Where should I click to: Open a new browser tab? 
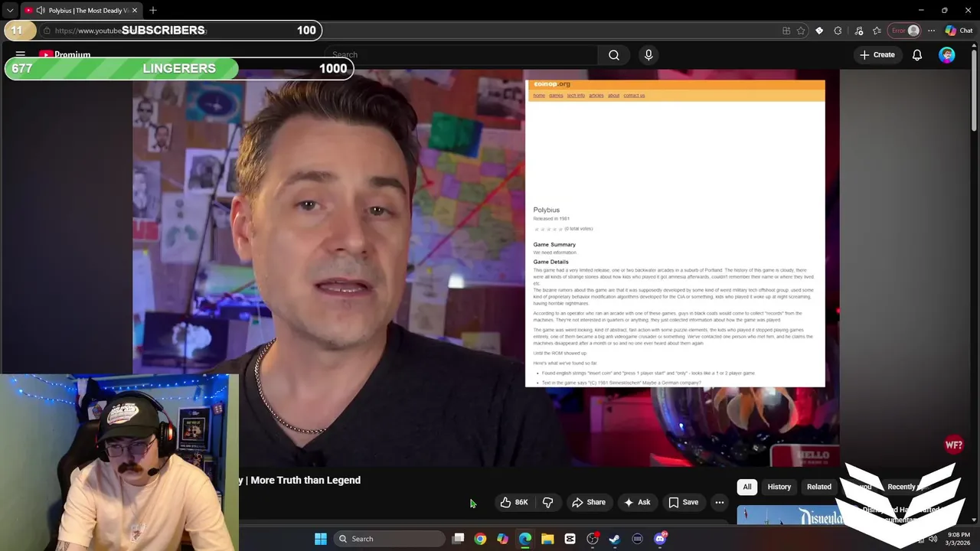153,11
